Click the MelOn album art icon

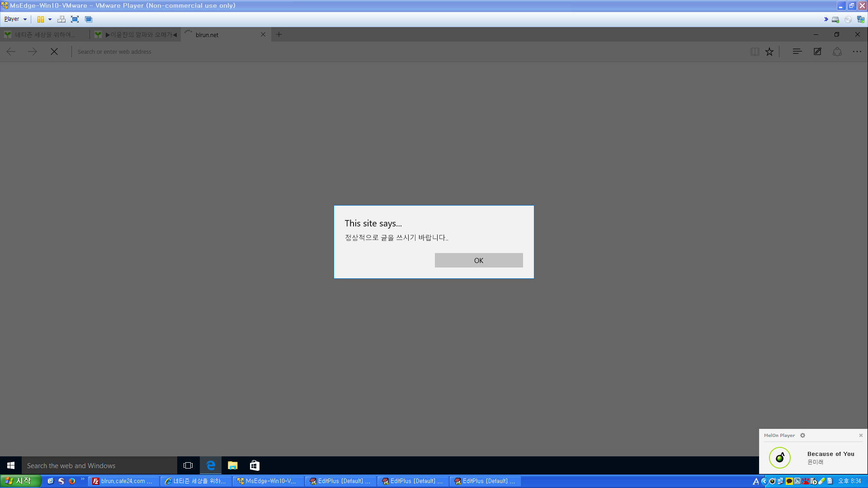tap(780, 458)
